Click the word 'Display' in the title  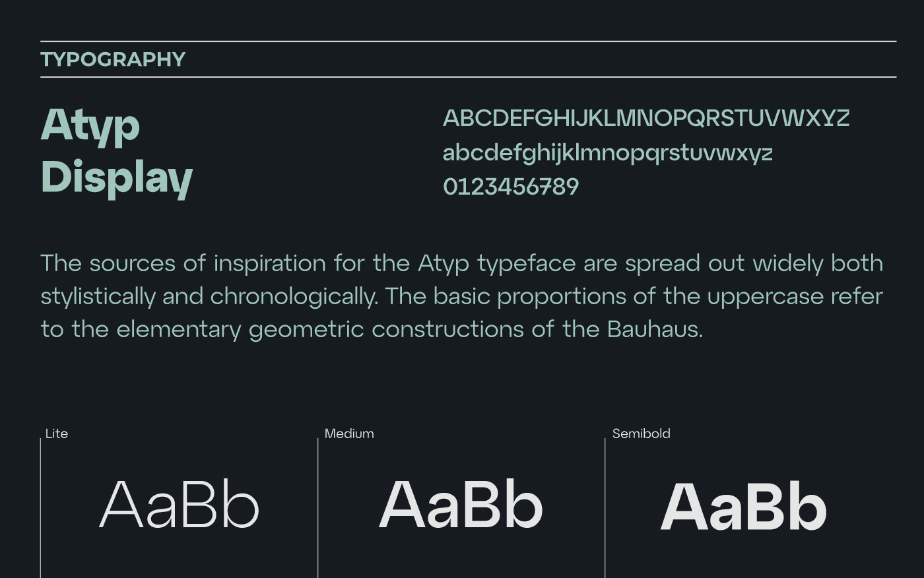[116, 178]
